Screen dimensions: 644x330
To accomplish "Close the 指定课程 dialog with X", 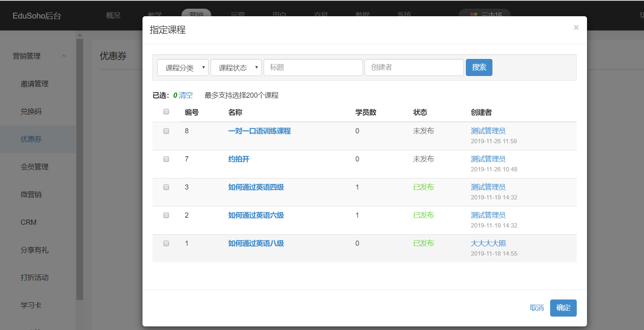I will coord(576,27).
